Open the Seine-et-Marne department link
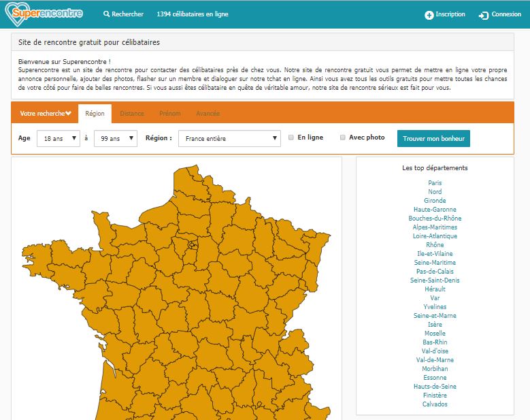 pyautogui.click(x=435, y=315)
